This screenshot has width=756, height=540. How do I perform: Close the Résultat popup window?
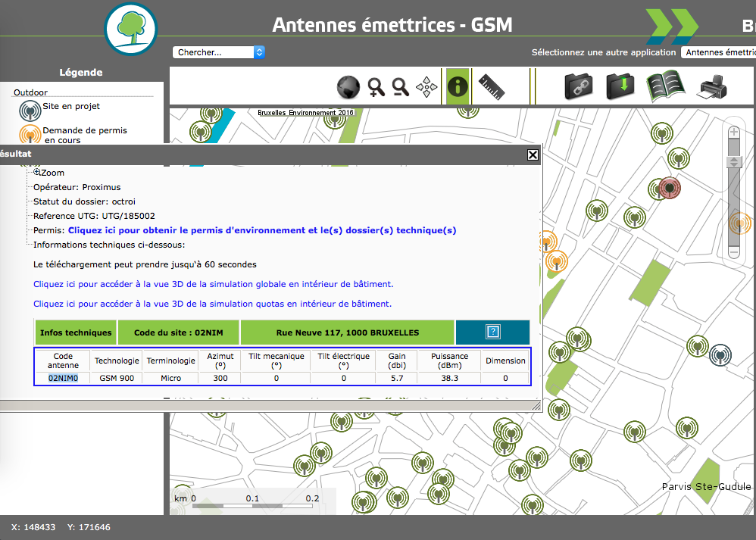pos(533,155)
